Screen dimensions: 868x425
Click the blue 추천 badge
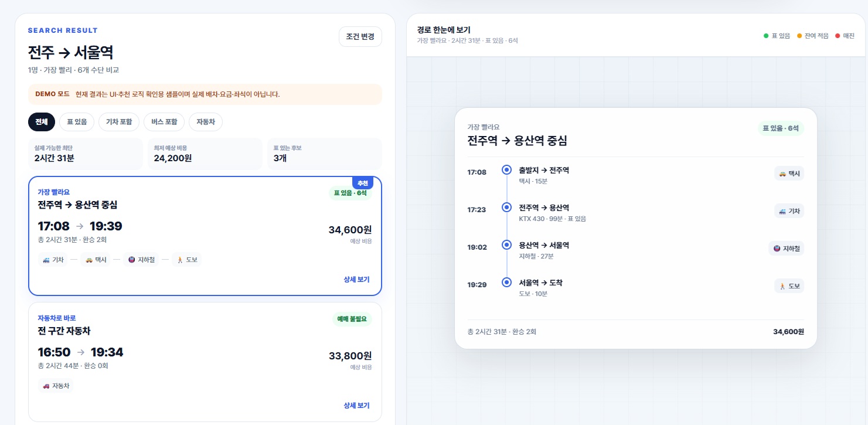(x=363, y=183)
